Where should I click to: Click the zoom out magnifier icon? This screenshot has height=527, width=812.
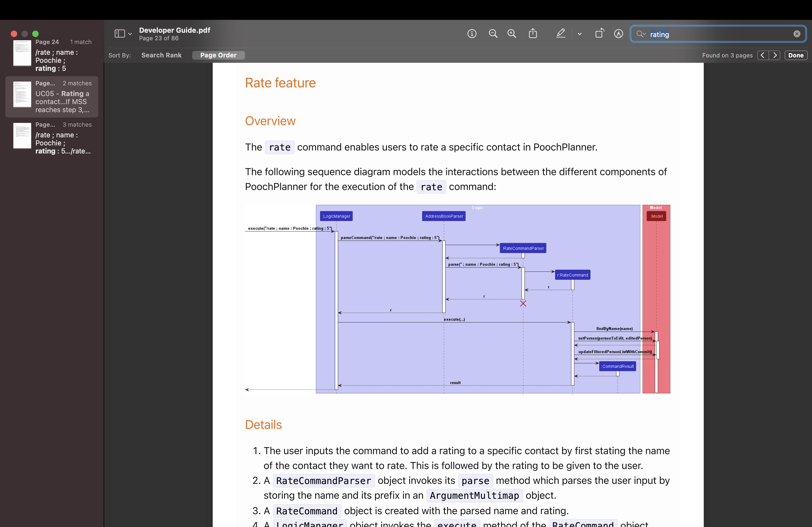(493, 34)
